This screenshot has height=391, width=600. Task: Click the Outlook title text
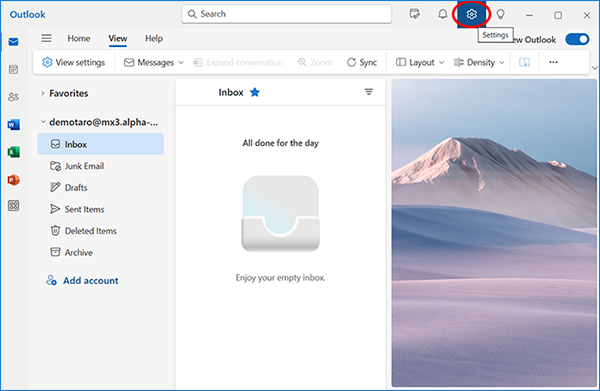point(28,15)
